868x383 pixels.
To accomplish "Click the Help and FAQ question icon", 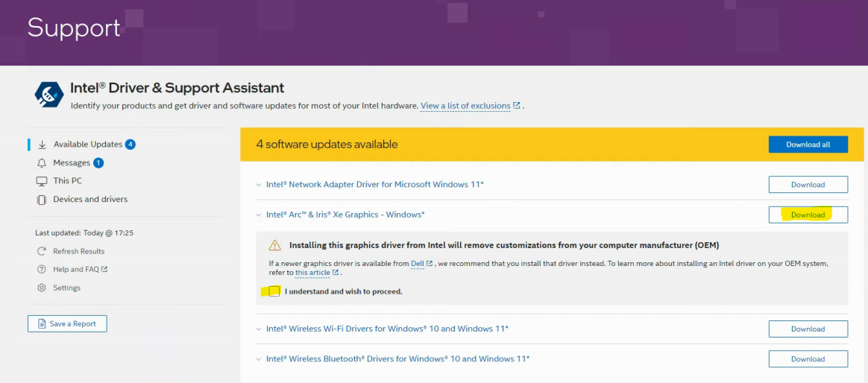I will pyautogui.click(x=42, y=269).
